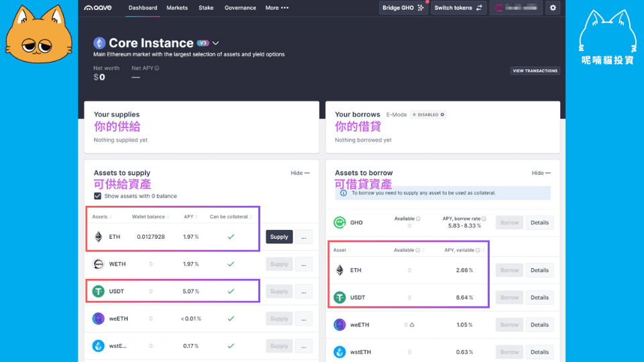644x362 pixels.
Task: Click the APY borrow rate info icon
Action: [x=484, y=219]
